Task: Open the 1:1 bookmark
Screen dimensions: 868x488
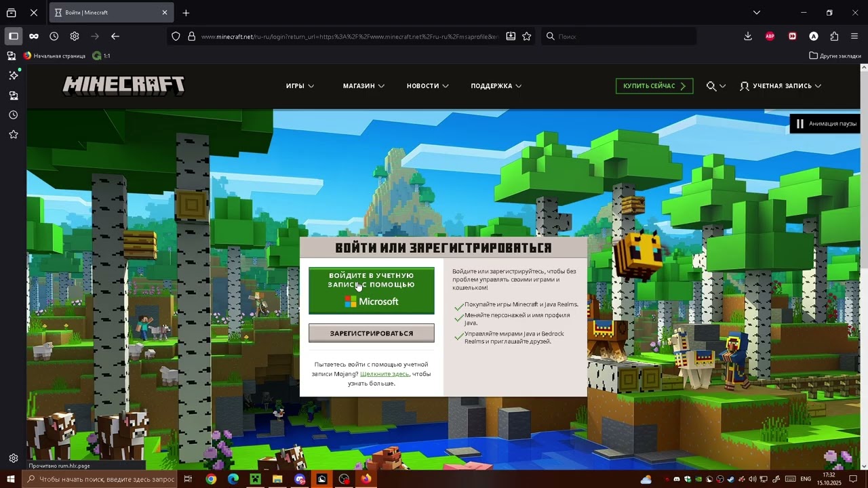Action: click(x=101, y=56)
